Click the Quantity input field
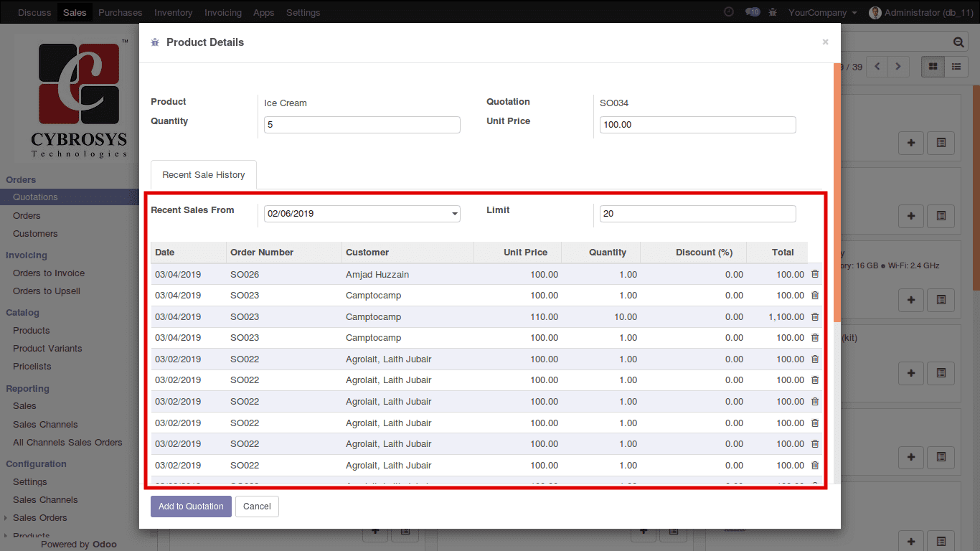 tap(362, 125)
